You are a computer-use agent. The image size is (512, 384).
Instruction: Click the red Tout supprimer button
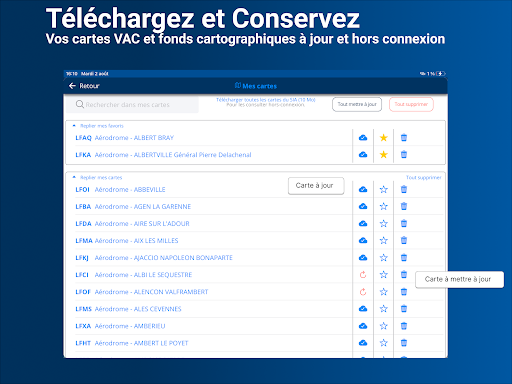pos(411,104)
